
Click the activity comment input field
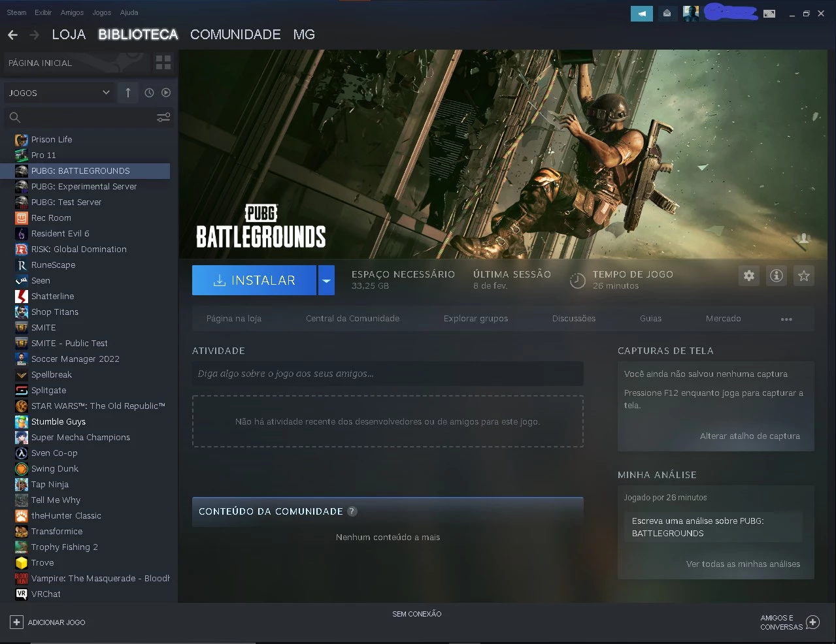(388, 374)
